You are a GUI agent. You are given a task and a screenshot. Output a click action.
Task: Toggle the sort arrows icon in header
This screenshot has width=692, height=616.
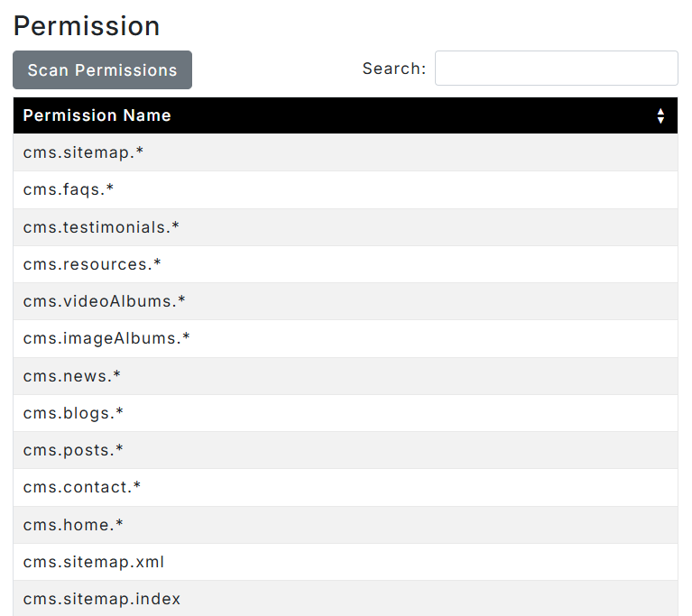660,116
